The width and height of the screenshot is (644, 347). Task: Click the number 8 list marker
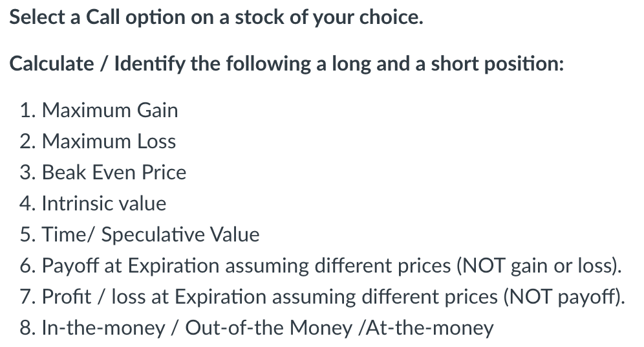28,328
